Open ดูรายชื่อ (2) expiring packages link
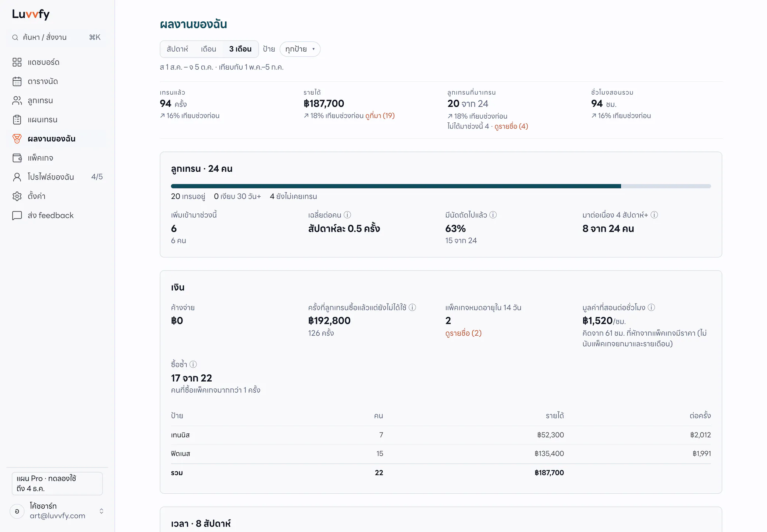 click(x=463, y=333)
